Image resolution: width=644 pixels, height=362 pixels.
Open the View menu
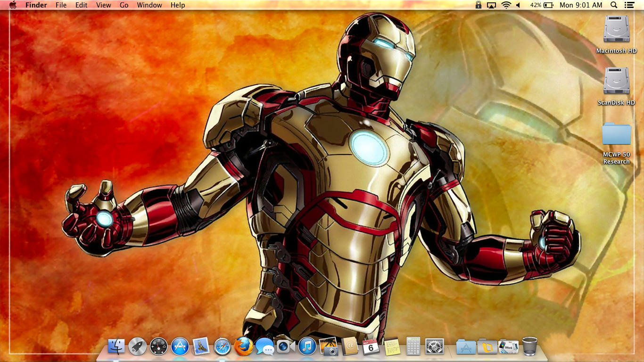[104, 5]
